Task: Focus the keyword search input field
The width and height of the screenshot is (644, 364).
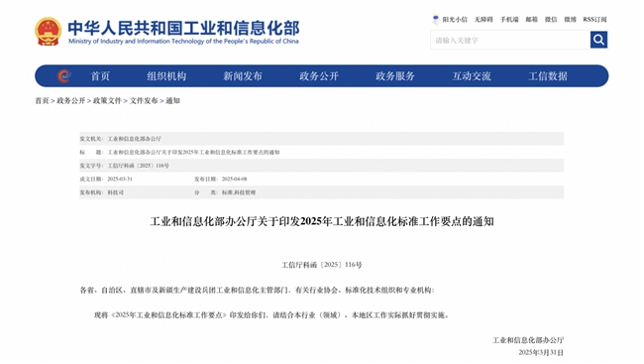Action: point(510,40)
